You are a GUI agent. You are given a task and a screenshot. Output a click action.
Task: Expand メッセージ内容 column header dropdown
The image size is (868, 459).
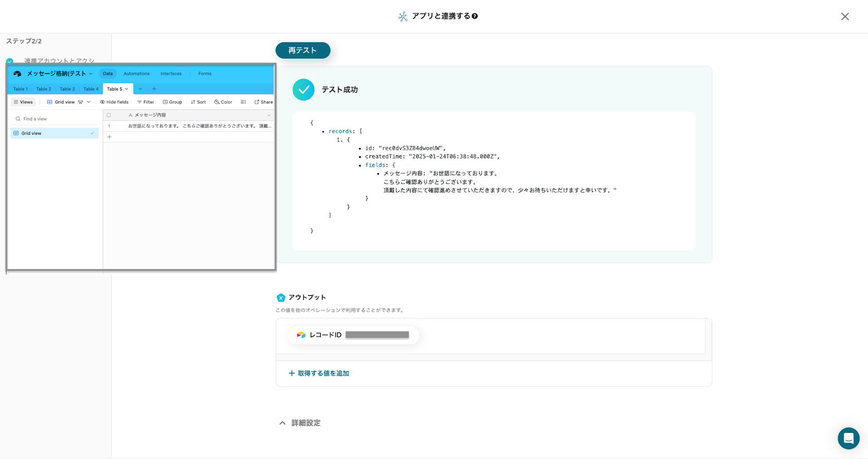point(269,115)
